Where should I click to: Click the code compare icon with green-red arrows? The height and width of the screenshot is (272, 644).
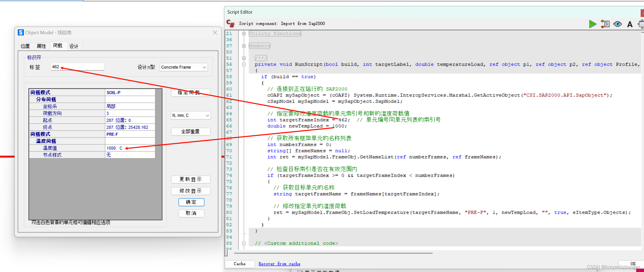tap(605, 24)
